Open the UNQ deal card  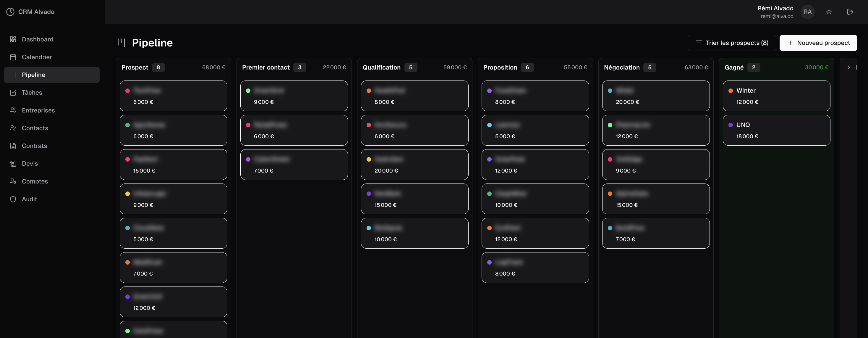(776, 130)
